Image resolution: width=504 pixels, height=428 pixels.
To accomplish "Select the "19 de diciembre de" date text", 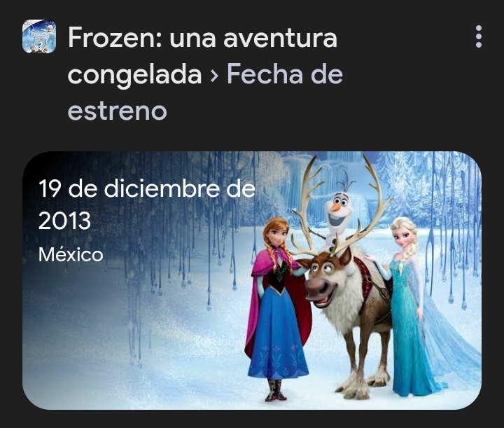I will [147, 188].
